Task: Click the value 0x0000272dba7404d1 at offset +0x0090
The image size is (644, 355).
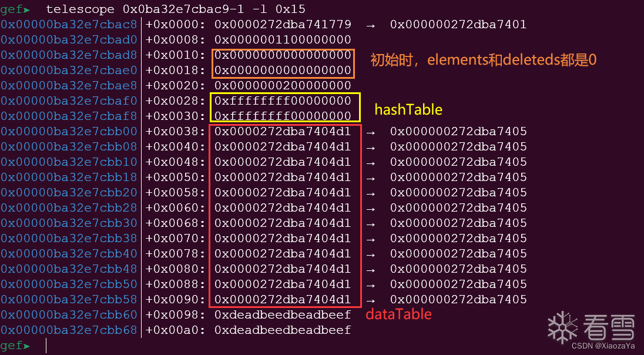Action: tap(283, 300)
